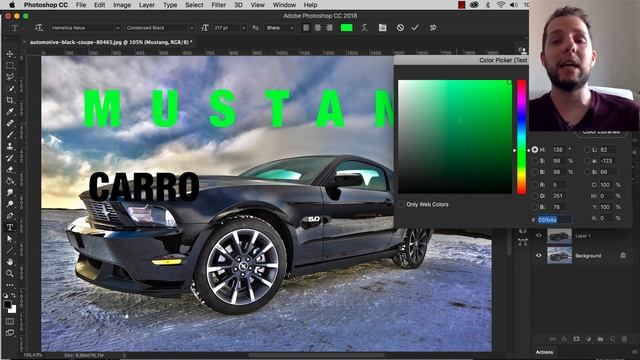Hide the Background layer eye
This screenshot has width=640, height=360.
pyautogui.click(x=539, y=256)
